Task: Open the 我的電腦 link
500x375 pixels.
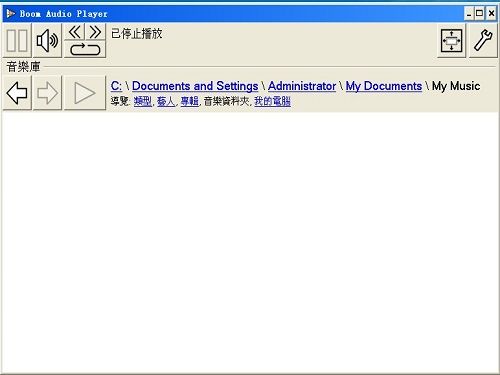Action: [x=272, y=101]
